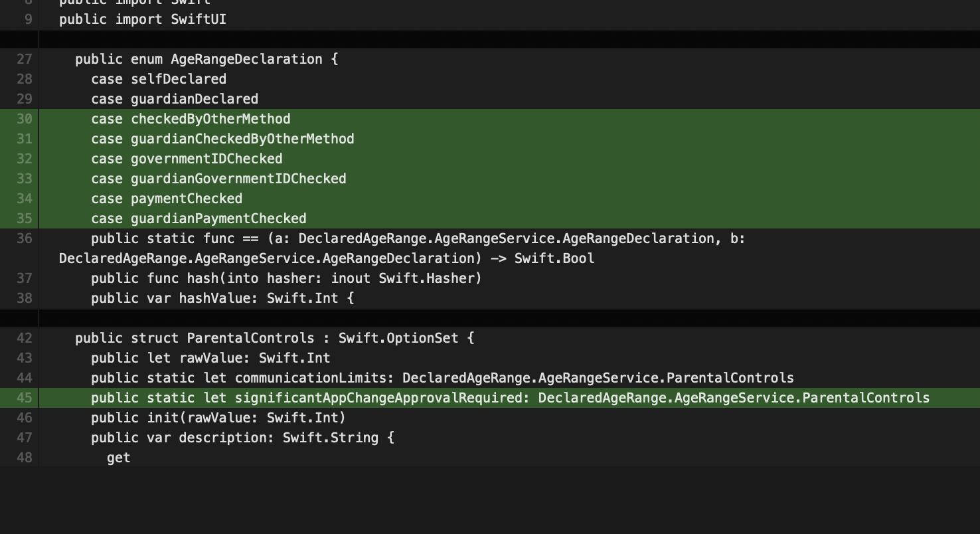Click the guardianCheckedByOtherMethod case text

[x=242, y=139]
